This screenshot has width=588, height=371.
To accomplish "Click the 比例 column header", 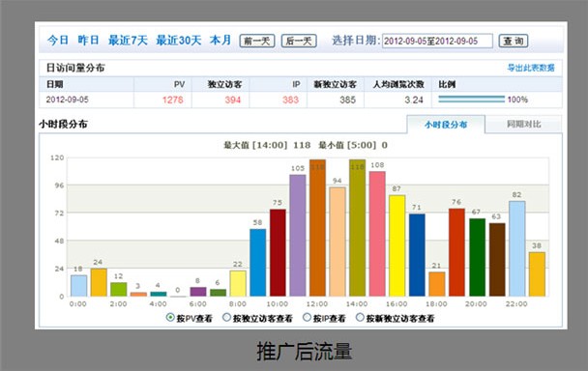I will tap(447, 84).
